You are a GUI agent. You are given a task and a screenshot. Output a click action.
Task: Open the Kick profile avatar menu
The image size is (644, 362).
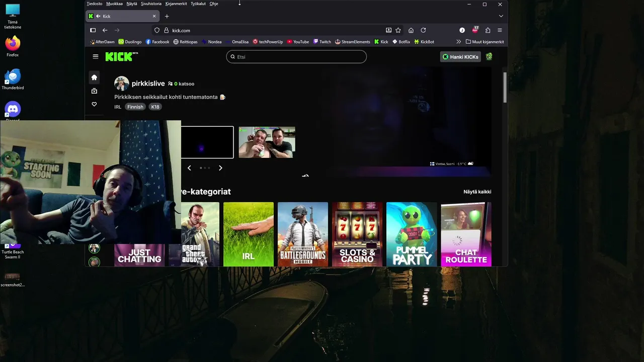489,57
